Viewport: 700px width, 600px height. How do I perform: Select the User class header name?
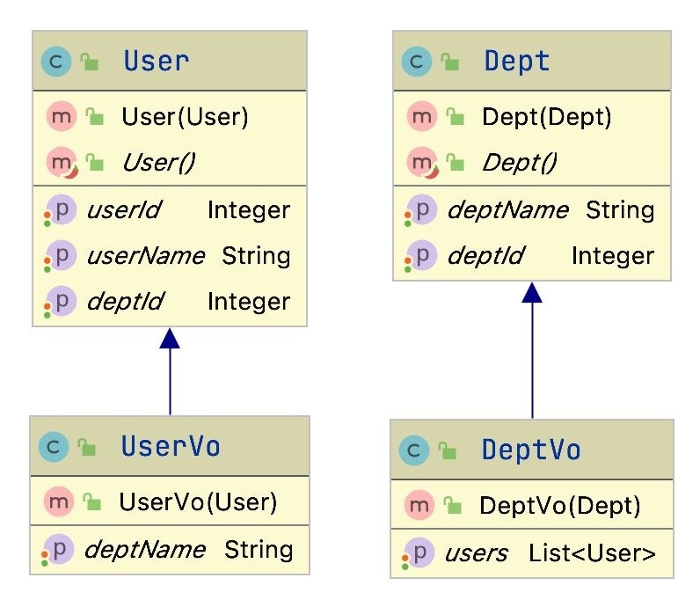[x=156, y=61]
